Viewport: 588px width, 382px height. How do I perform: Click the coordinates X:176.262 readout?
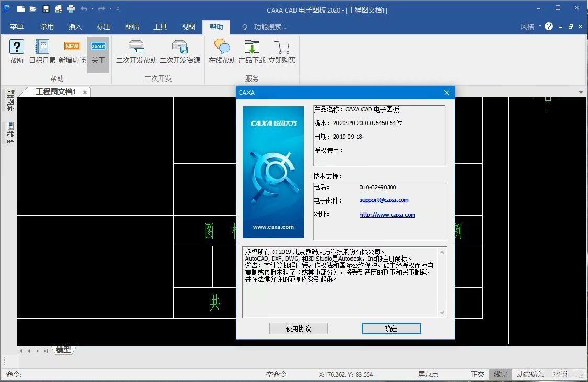click(346, 375)
